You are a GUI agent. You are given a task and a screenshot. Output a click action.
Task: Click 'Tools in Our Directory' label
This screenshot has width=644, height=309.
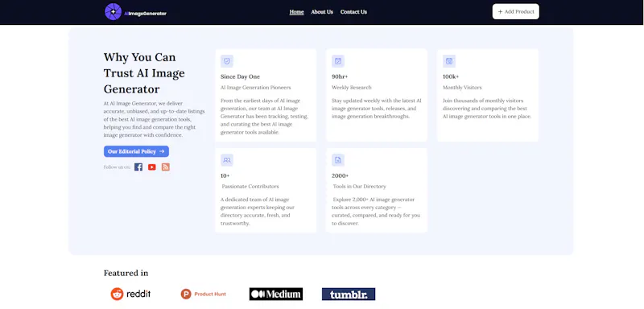point(359,187)
